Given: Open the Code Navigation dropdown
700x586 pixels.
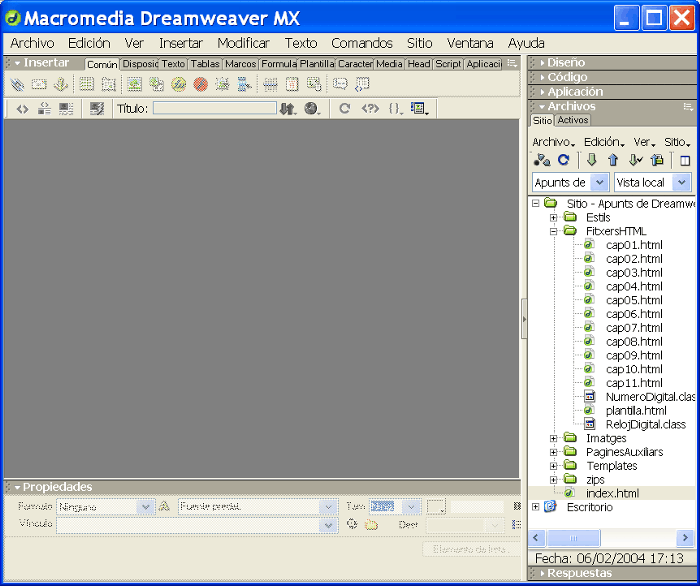Looking at the screenshot, I should point(395,108).
